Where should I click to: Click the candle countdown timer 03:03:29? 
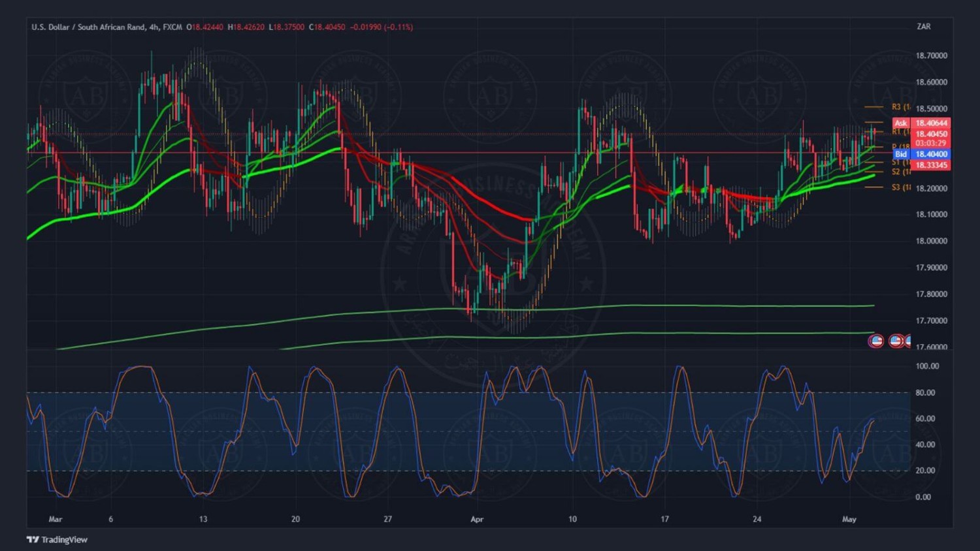(931, 144)
